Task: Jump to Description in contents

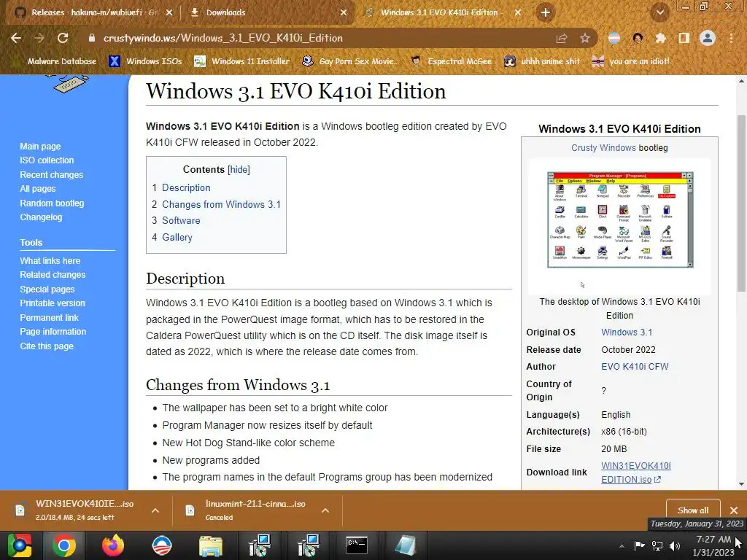Action: click(x=186, y=187)
